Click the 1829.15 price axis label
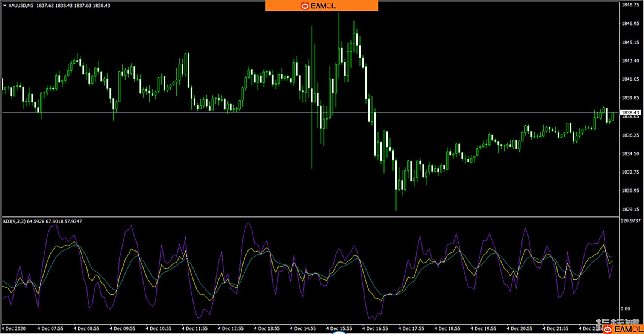The height and width of the screenshot is (334, 644). [x=630, y=209]
